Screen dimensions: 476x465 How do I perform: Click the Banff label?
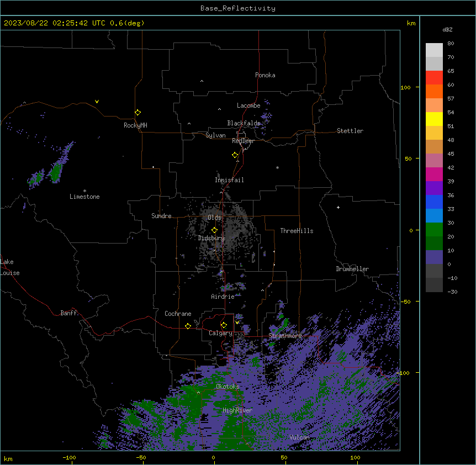(x=68, y=313)
